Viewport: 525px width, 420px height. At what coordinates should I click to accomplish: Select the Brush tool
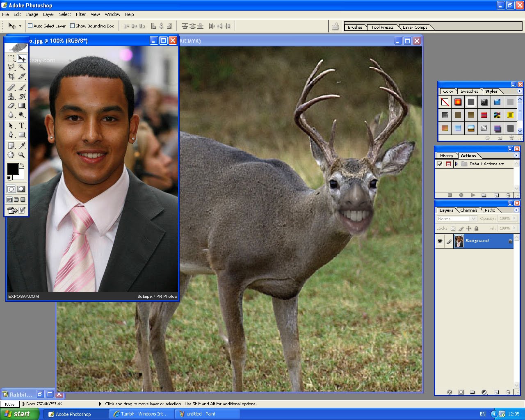click(22, 87)
